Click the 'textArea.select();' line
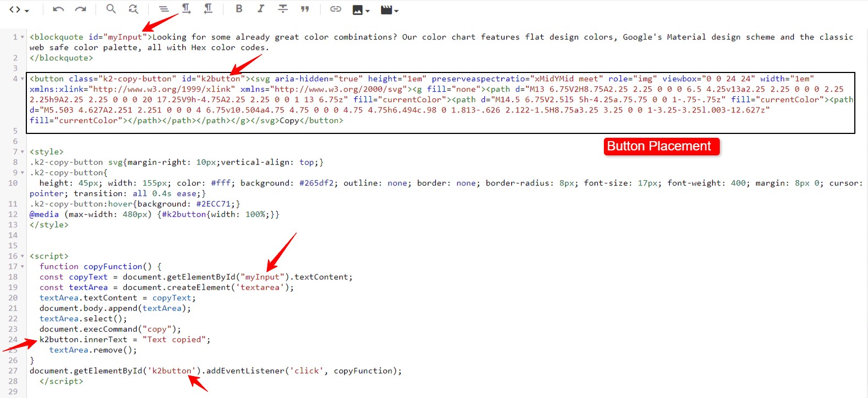The width and height of the screenshot is (868, 398). pyautogui.click(x=83, y=318)
